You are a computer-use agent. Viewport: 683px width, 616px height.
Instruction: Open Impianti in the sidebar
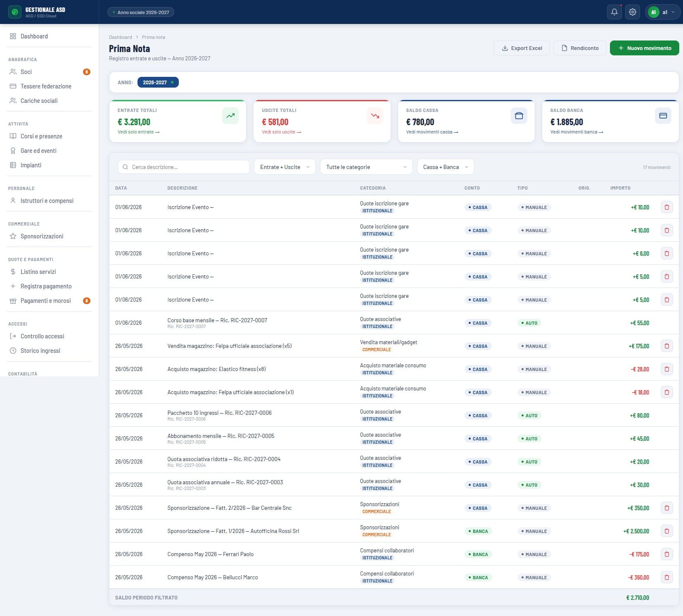pyautogui.click(x=50, y=165)
